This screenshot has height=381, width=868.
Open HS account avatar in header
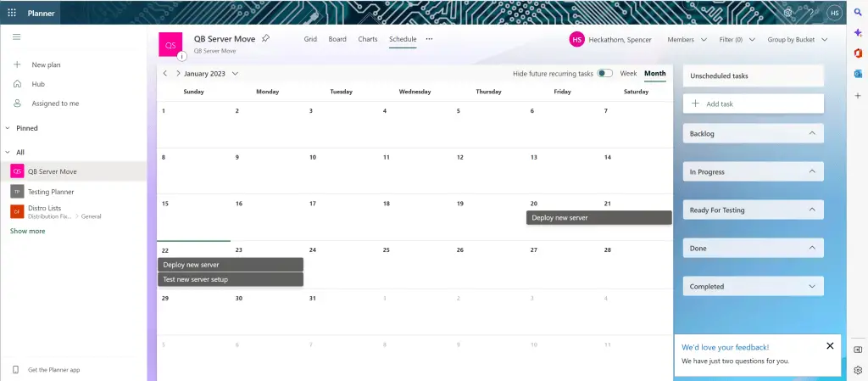834,12
